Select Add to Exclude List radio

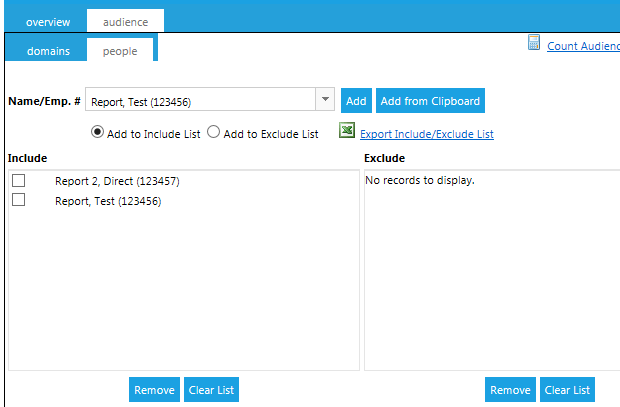(213, 133)
